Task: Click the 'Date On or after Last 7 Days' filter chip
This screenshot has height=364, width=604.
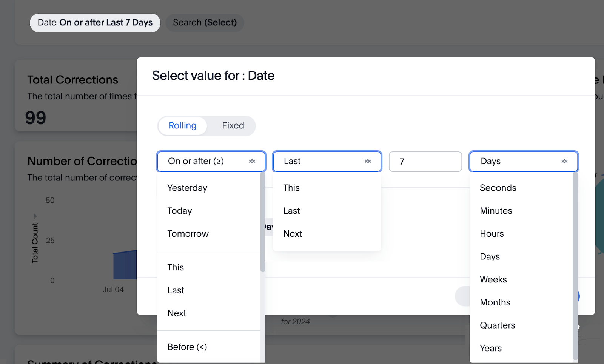Action: [95, 23]
